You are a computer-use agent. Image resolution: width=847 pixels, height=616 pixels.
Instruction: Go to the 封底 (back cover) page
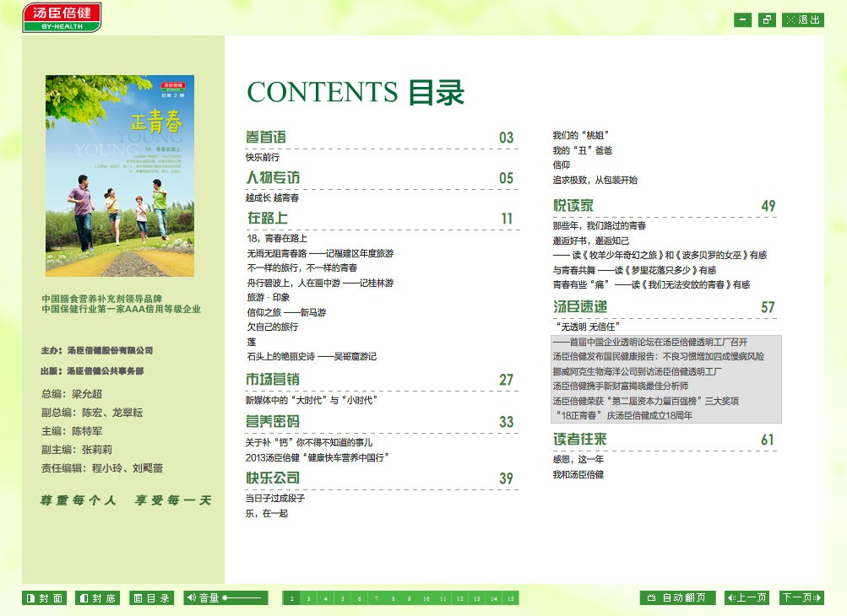(97, 597)
